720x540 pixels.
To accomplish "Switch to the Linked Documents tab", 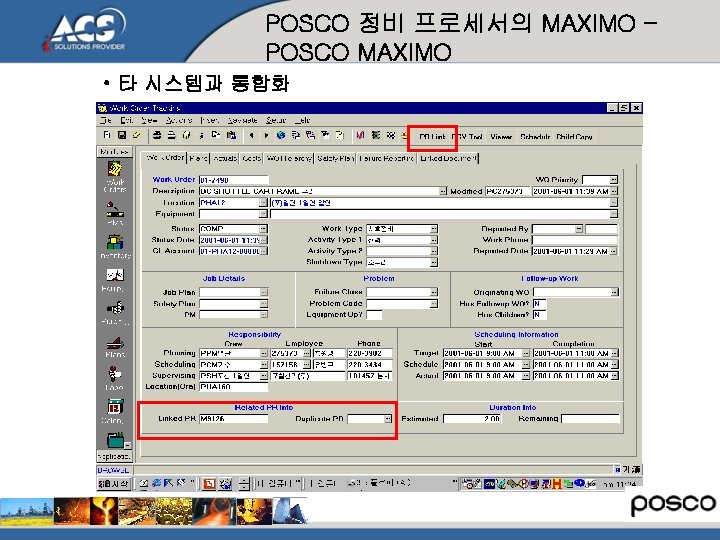I will point(448,158).
